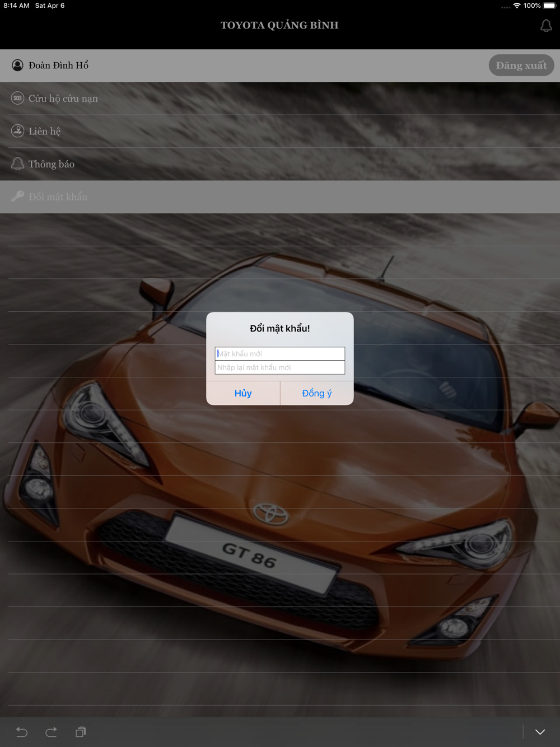The height and width of the screenshot is (747, 560).
Task: Click the Đăng xuất logout button
Action: coord(521,66)
